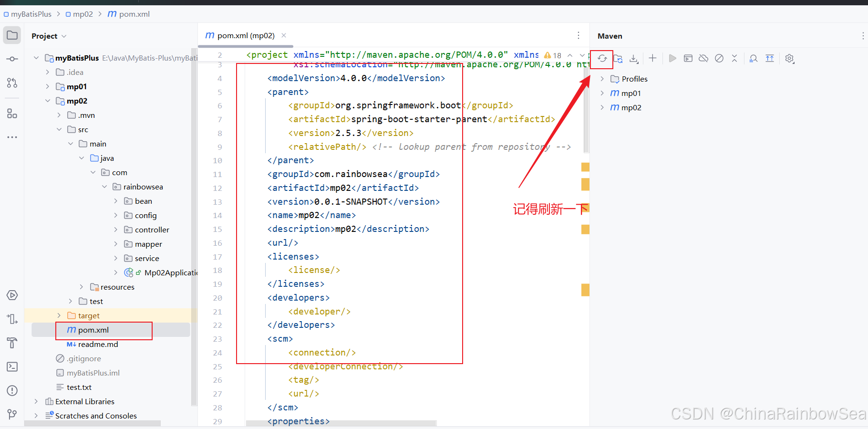
Task: Click the Maven reload all projects icon
Action: point(602,59)
